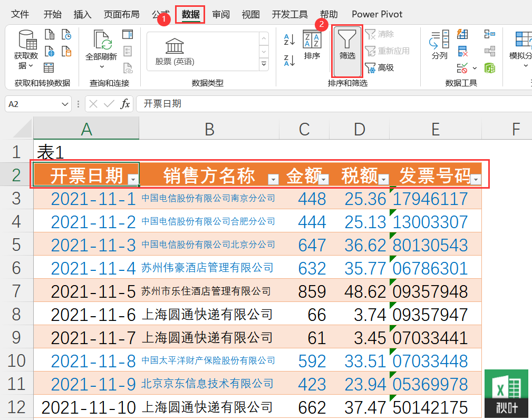Open the 开票日期 filter dropdown

click(x=133, y=180)
